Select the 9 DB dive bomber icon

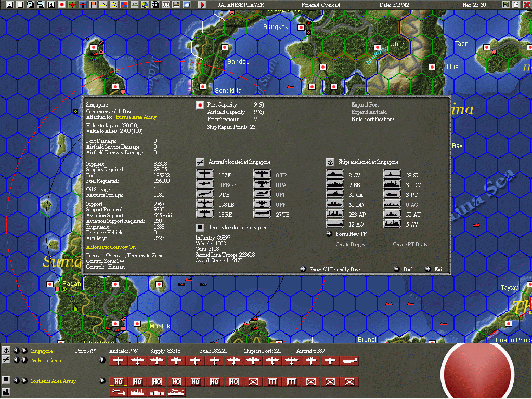click(x=204, y=194)
